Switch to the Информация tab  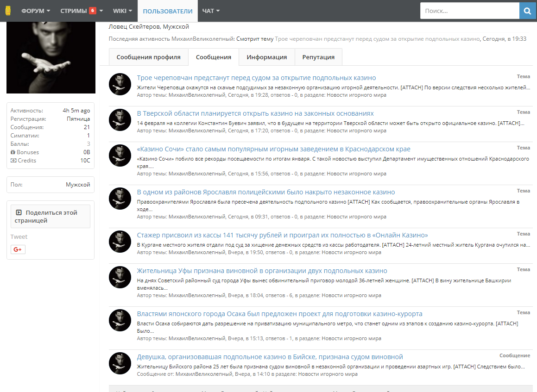[x=267, y=57]
